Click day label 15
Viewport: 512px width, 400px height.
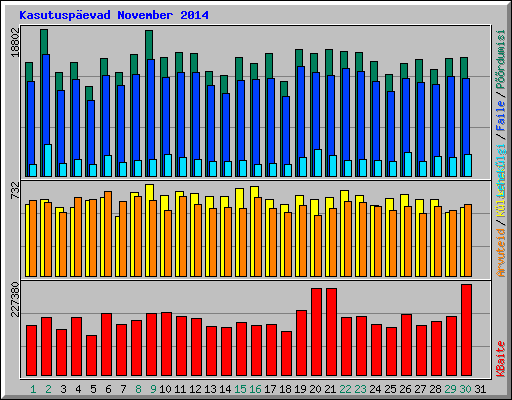point(240,389)
